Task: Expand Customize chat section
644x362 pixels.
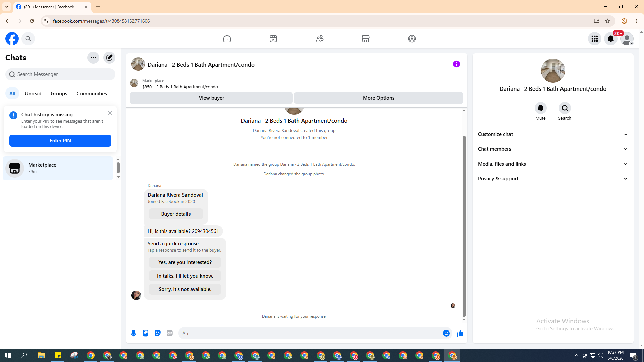Action: tap(553, 134)
